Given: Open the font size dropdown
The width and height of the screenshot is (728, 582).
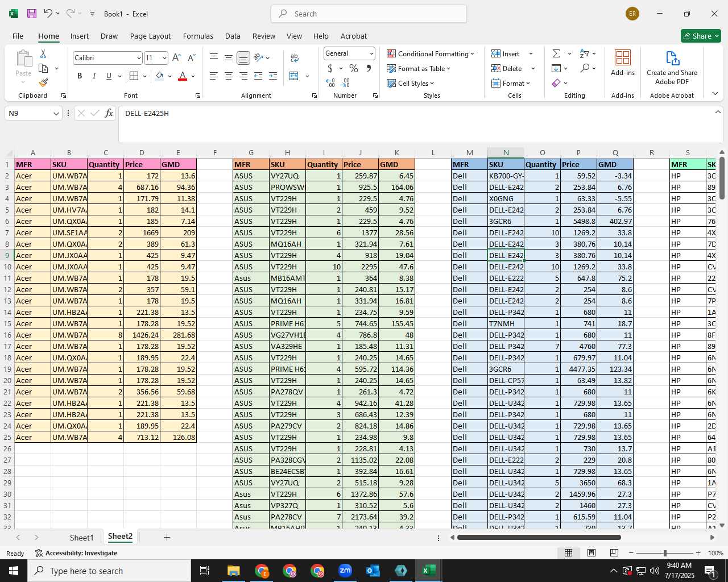Looking at the screenshot, I should pos(164,58).
